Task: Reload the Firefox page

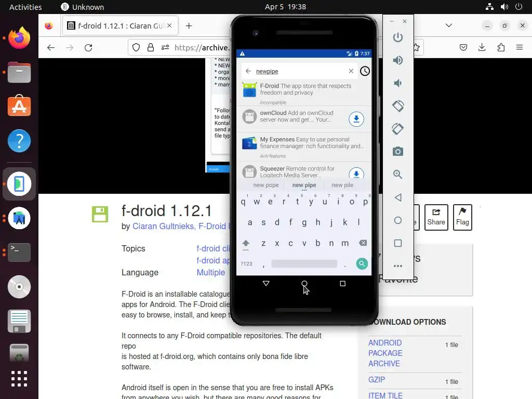Action: point(88,47)
